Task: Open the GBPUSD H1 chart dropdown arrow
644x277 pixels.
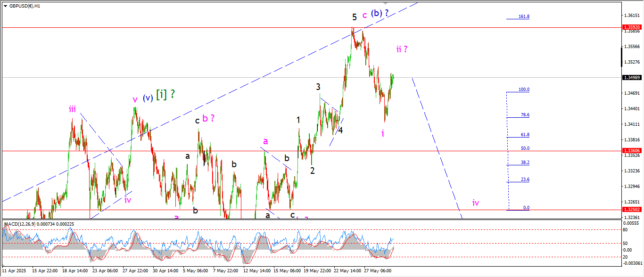Action: tap(6, 6)
